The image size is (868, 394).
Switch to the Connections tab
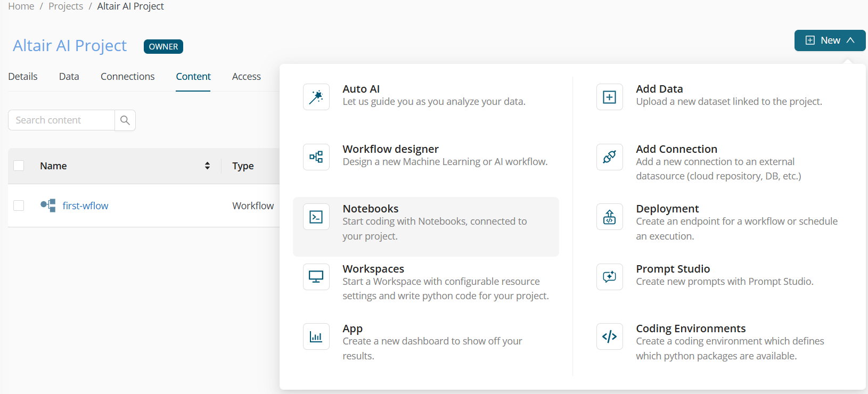pos(128,77)
